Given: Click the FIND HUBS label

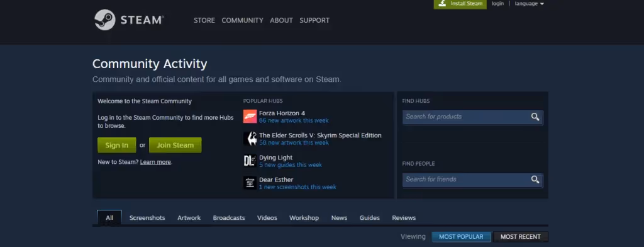Looking at the screenshot, I should (x=416, y=101).
